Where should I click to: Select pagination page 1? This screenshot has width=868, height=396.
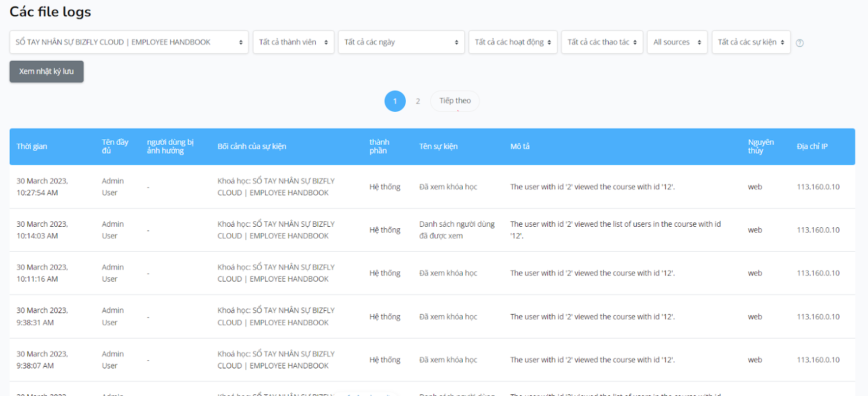395,101
